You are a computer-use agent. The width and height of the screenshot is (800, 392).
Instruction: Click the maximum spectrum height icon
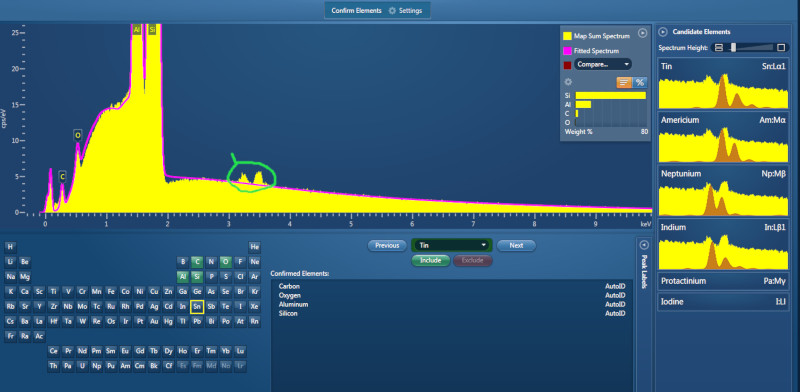[781, 47]
